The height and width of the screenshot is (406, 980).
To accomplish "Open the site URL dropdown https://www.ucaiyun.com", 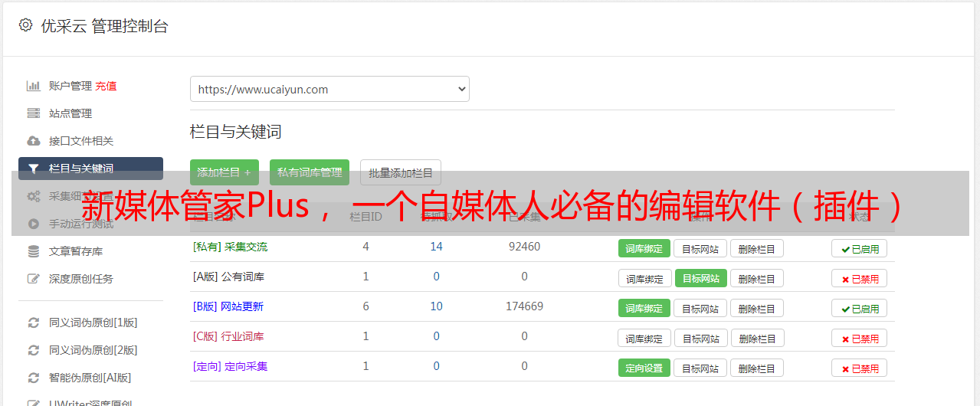I will click(329, 89).
